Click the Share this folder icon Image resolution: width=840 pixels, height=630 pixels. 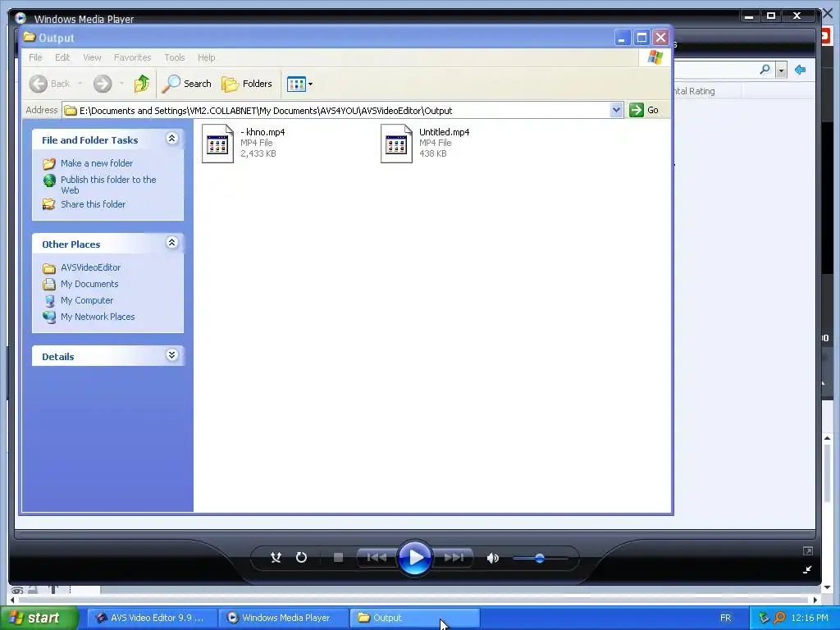click(x=48, y=204)
